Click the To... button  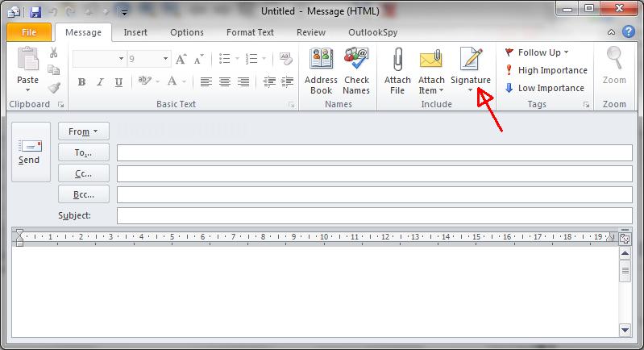84,152
